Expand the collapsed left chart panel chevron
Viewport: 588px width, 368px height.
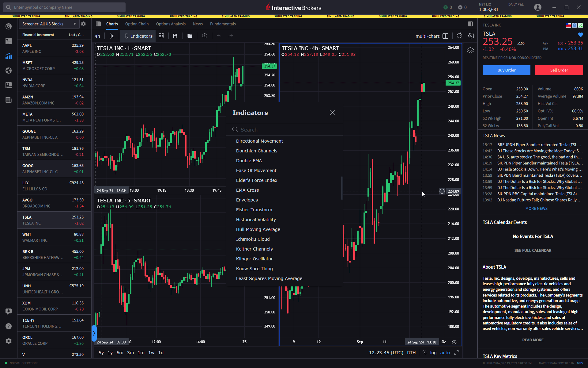coord(94,333)
